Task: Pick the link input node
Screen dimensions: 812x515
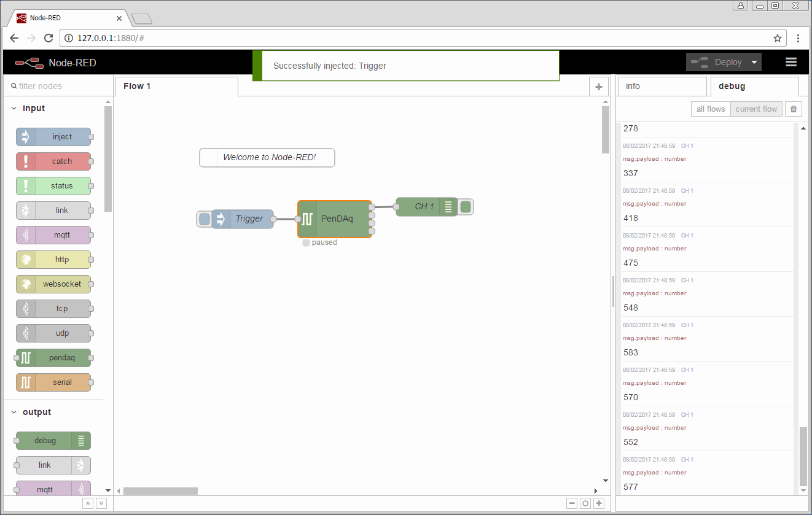Action: (53, 211)
